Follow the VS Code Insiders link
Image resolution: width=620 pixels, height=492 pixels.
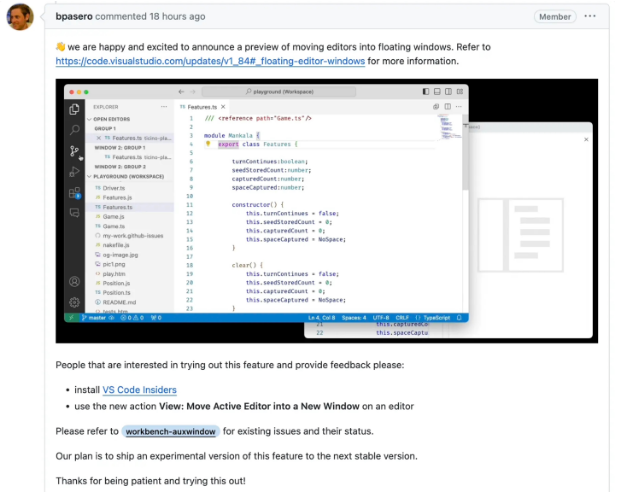pyautogui.click(x=140, y=390)
